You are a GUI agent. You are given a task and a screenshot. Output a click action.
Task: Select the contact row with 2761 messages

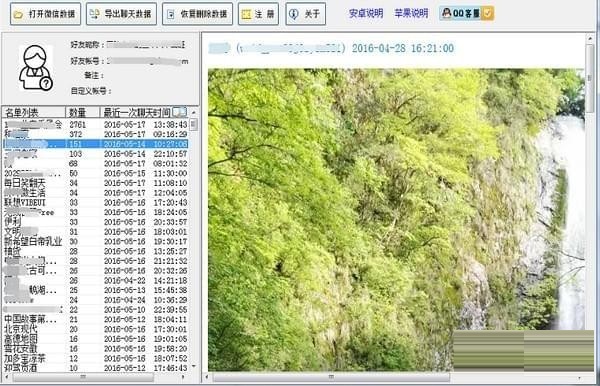[96, 124]
